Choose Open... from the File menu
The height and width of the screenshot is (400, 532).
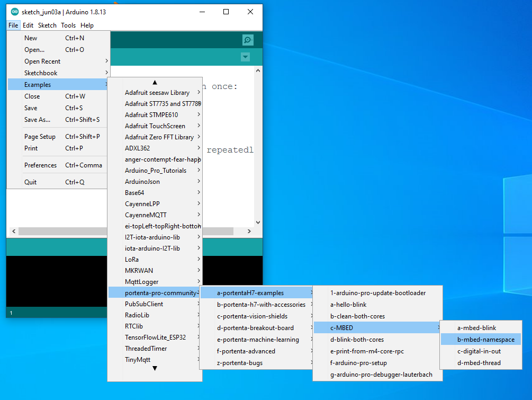pos(58,50)
